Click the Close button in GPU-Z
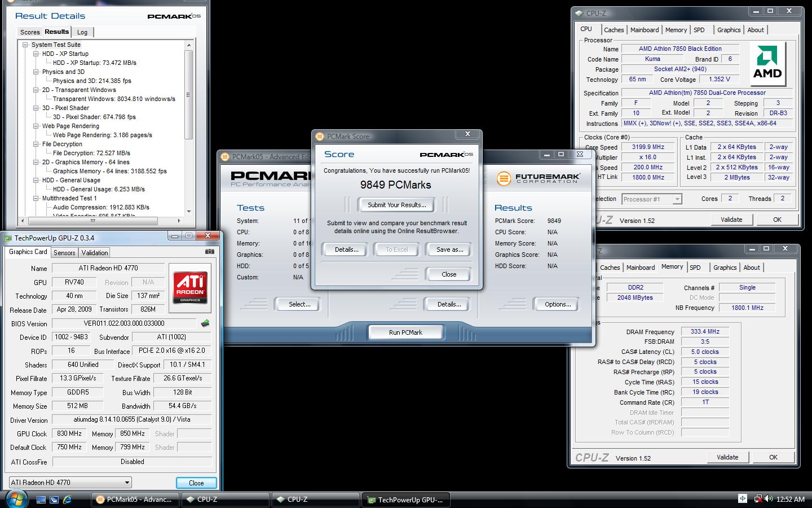Image resolution: width=812 pixels, height=508 pixels. click(196, 483)
